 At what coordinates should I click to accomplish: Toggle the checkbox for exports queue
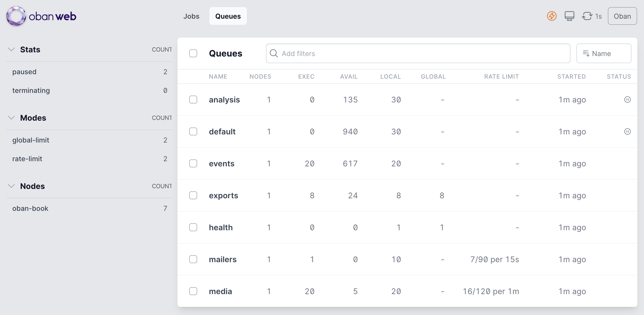193,195
